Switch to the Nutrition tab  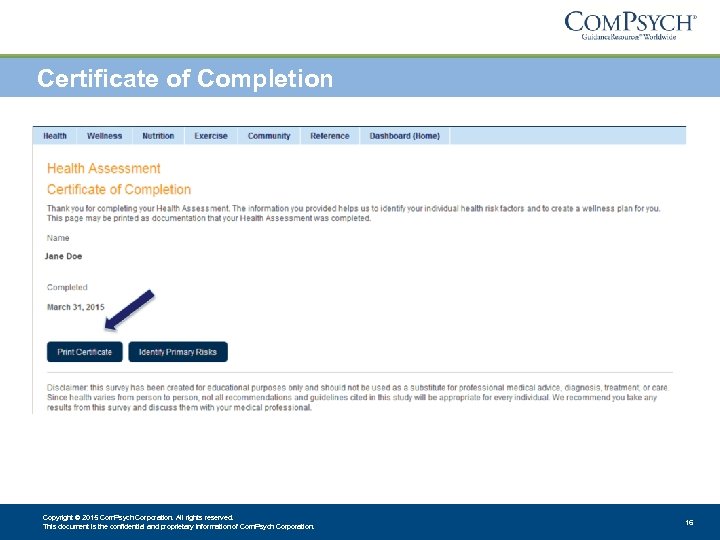158,136
